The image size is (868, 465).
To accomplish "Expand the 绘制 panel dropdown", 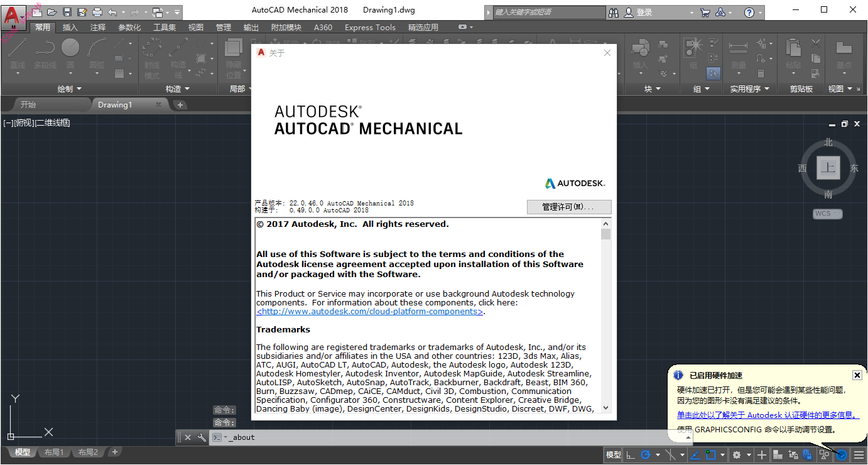I will point(79,89).
